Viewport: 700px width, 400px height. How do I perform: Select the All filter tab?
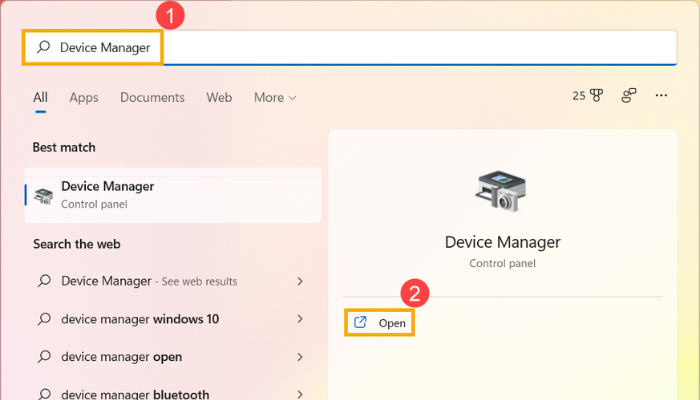point(40,97)
